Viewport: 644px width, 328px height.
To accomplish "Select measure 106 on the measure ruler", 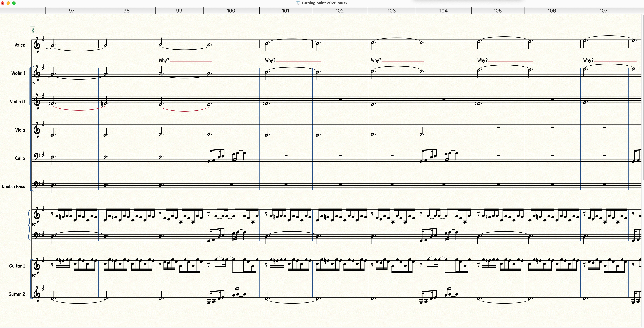I will tap(552, 10).
